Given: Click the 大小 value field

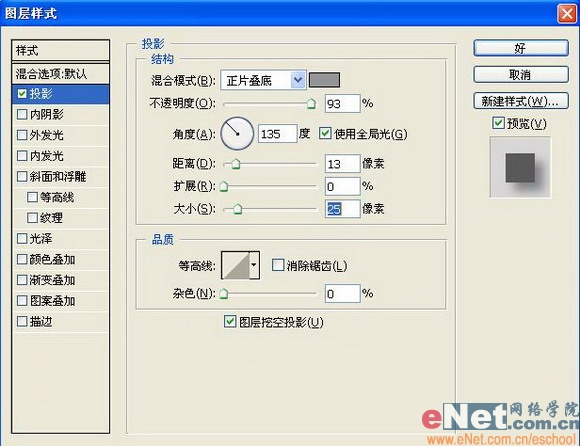Looking at the screenshot, I should [343, 209].
